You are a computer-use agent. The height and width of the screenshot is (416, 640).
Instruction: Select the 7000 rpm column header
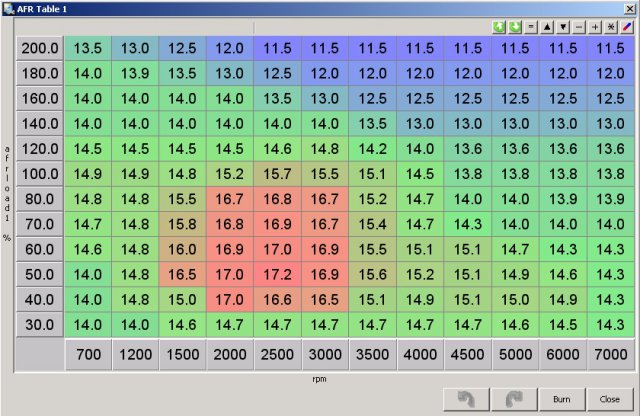(x=609, y=355)
